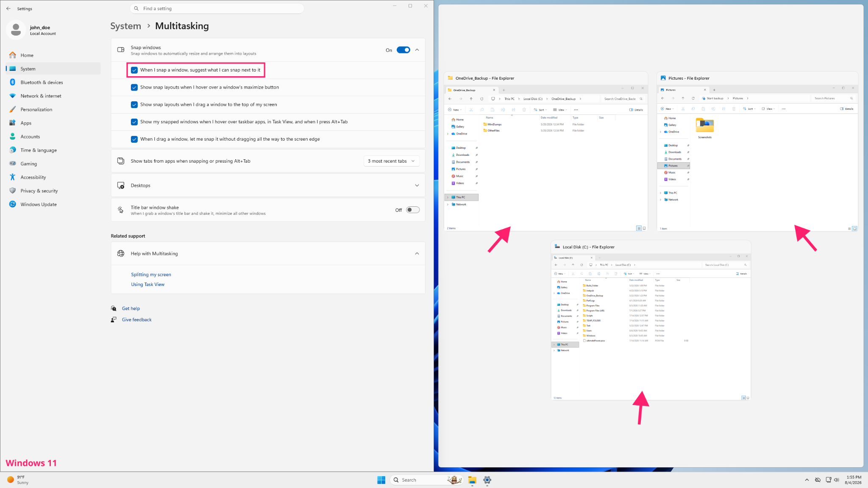868x488 pixels.
Task: Open the weather widget showing 91°F
Action: coord(18,480)
